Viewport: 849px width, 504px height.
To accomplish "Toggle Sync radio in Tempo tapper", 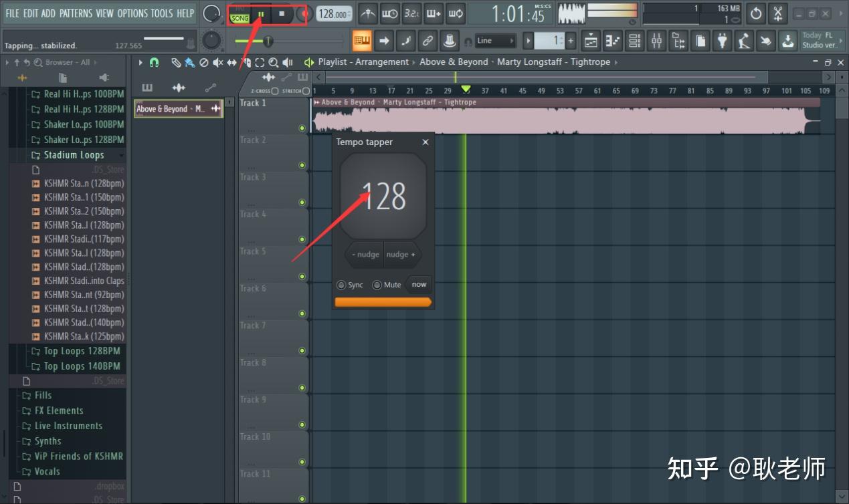I will click(x=341, y=285).
